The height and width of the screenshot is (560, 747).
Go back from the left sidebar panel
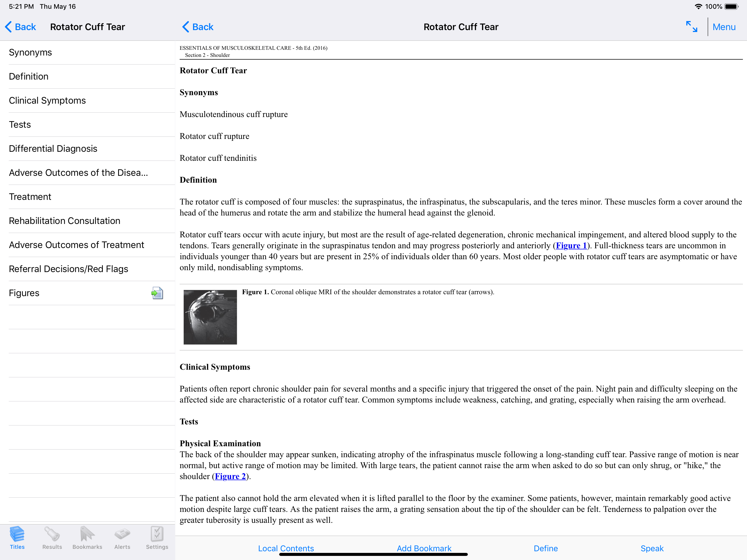[x=21, y=27]
